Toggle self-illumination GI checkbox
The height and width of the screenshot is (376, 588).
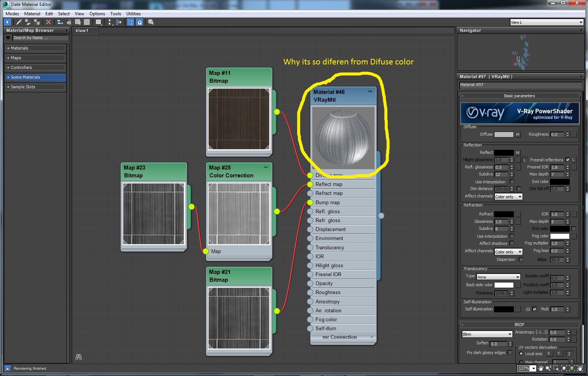coord(534,309)
